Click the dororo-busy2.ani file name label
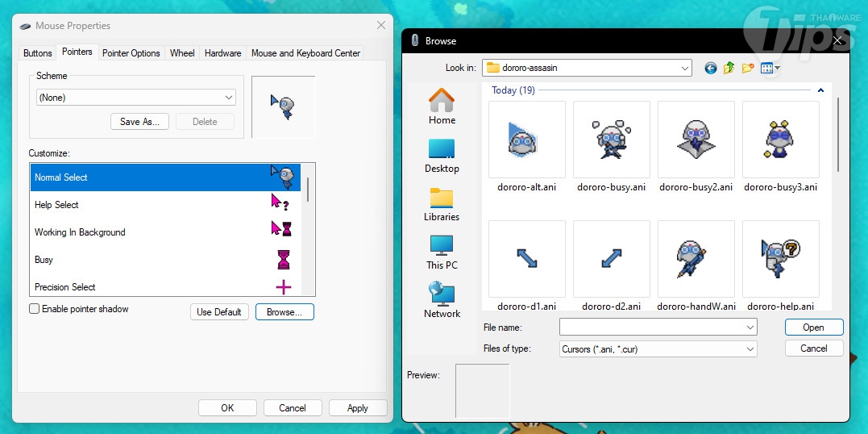This screenshot has height=434, width=868. 696,187
